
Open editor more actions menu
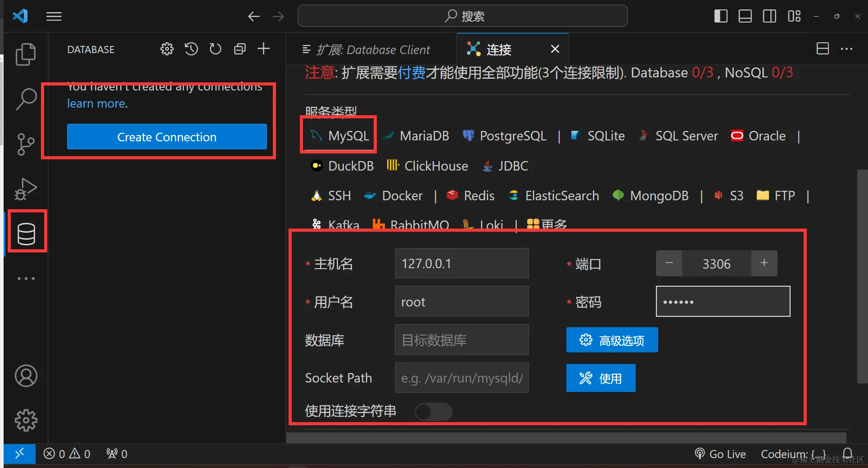[847, 49]
